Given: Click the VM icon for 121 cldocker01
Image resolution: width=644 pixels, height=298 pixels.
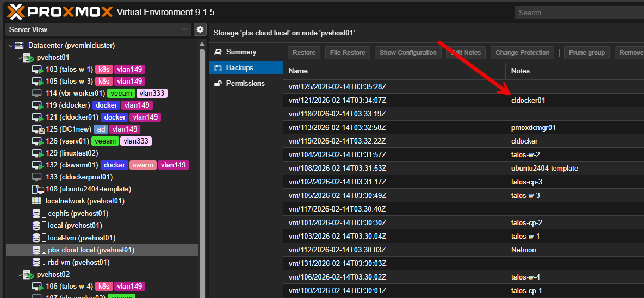Looking at the screenshot, I should tap(38, 117).
